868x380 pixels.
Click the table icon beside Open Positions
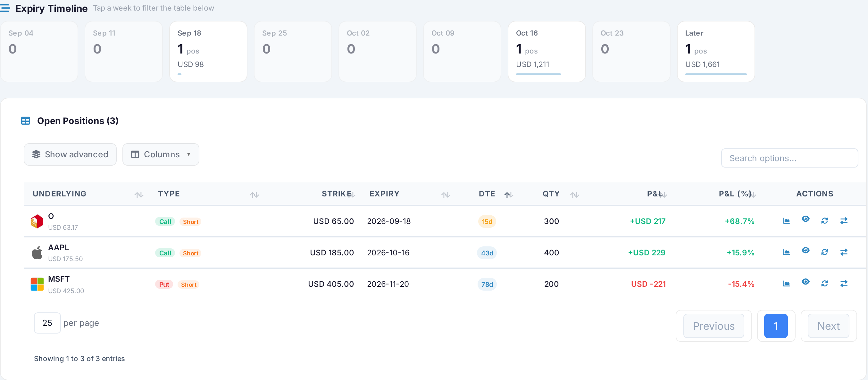pyautogui.click(x=26, y=120)
